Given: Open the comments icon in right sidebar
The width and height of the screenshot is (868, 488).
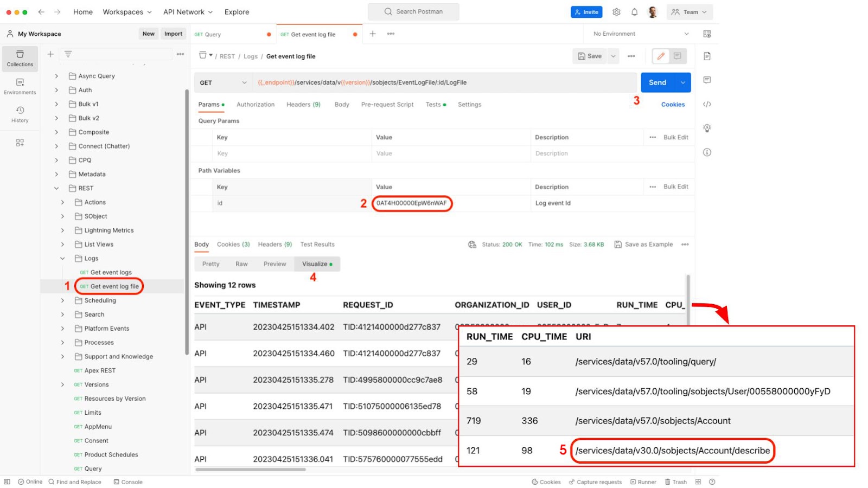Looking at the screenshot, I should tap(707, 80).
